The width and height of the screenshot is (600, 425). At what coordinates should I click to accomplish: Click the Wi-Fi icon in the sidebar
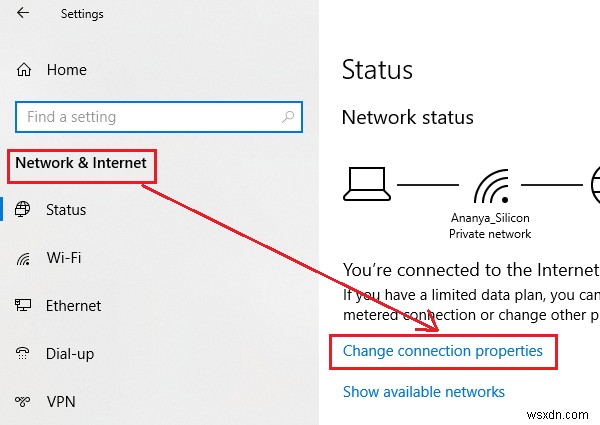[23, 258]
